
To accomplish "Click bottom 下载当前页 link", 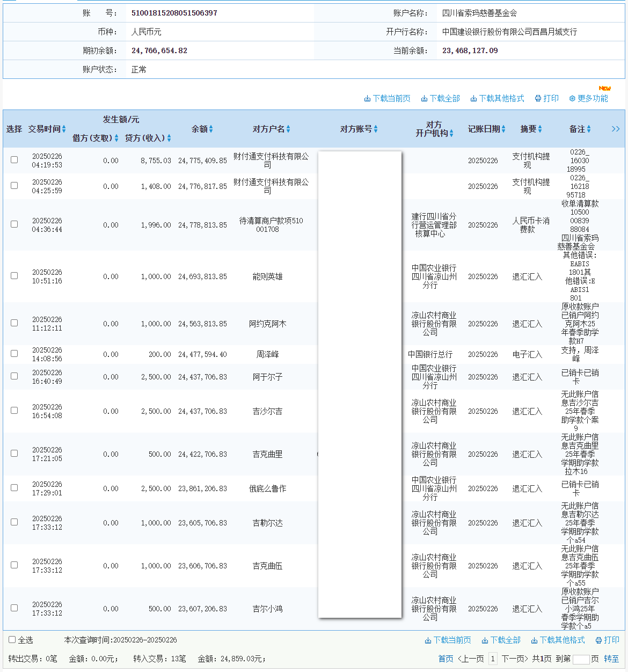I will [x=448, y=640].
